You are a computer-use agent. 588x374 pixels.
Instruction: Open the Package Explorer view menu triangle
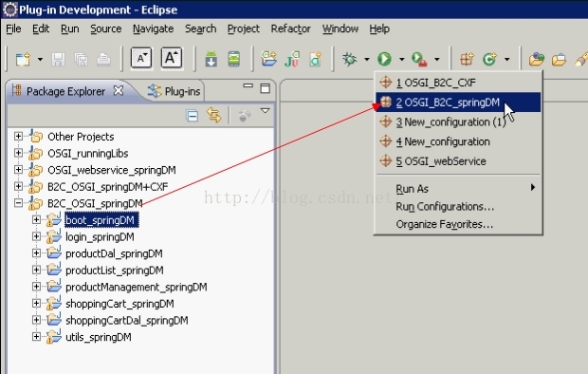pos(266,111)
